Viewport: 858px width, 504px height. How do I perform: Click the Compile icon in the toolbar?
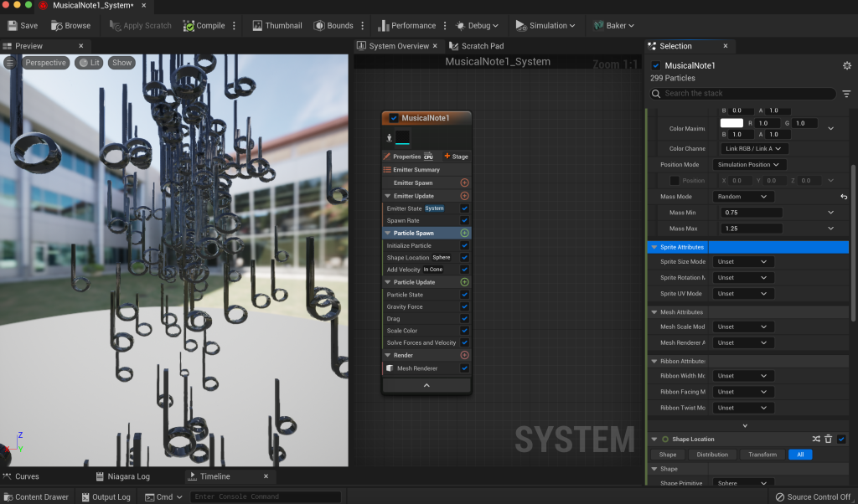pyautogui.click(x=189, y=25)
